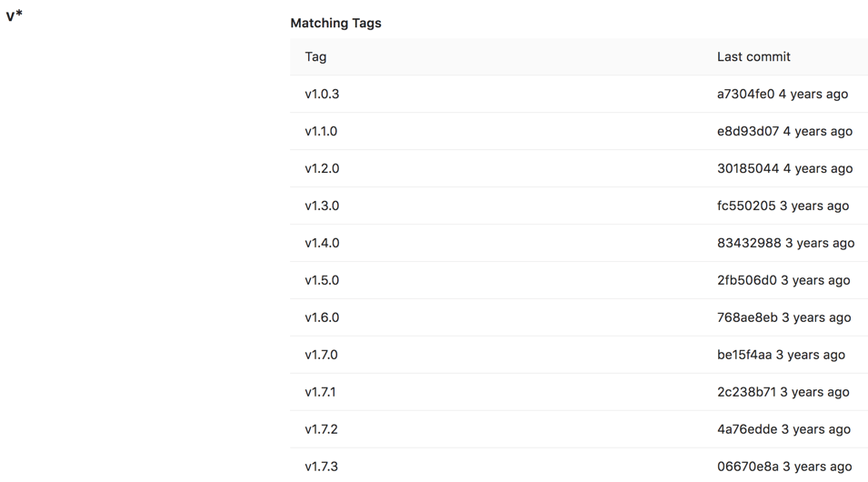Select tag v1.7.0

point(321,355)
